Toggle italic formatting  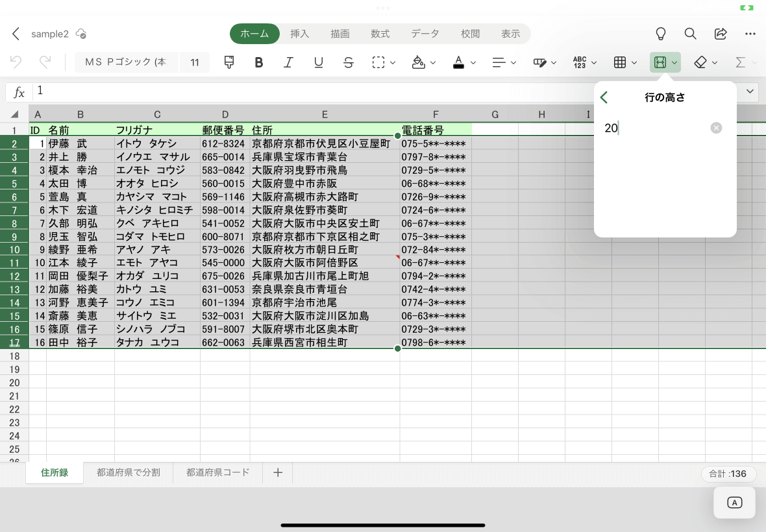click(288, 62)
